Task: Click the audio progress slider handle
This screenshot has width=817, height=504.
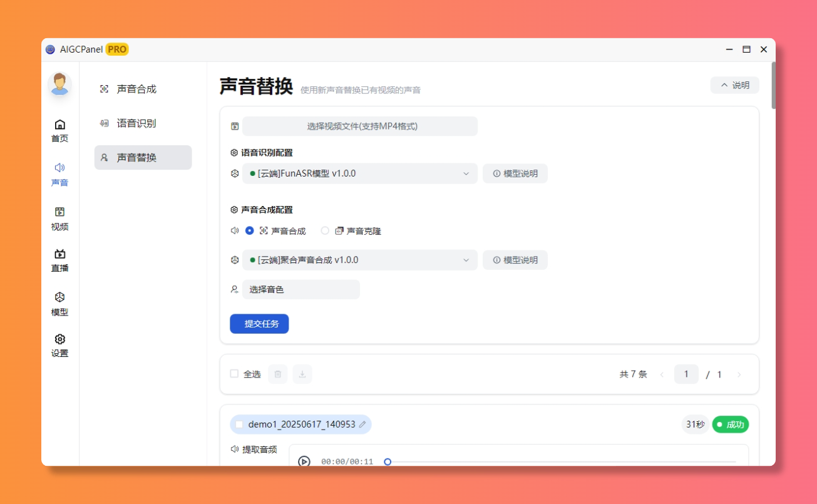Action: point(388,462)
